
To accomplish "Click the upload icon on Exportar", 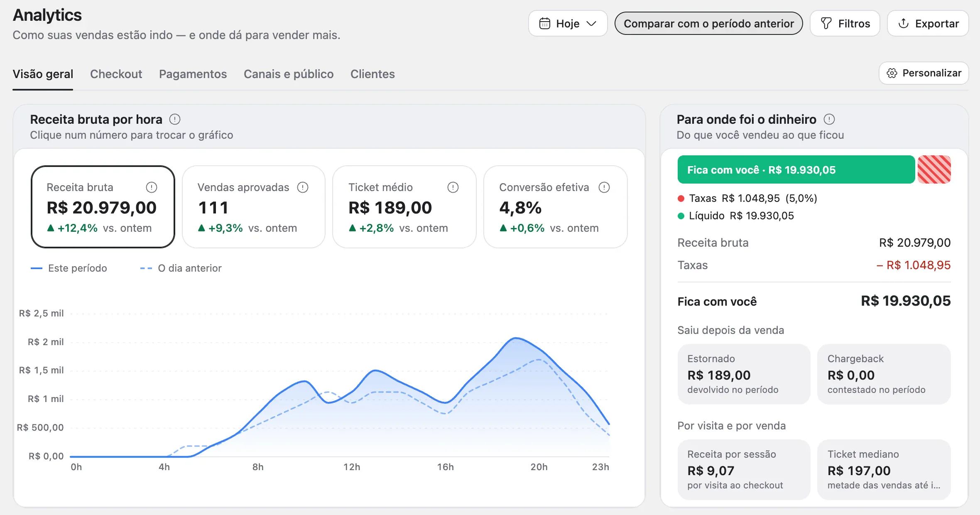I will coord(904,23).
